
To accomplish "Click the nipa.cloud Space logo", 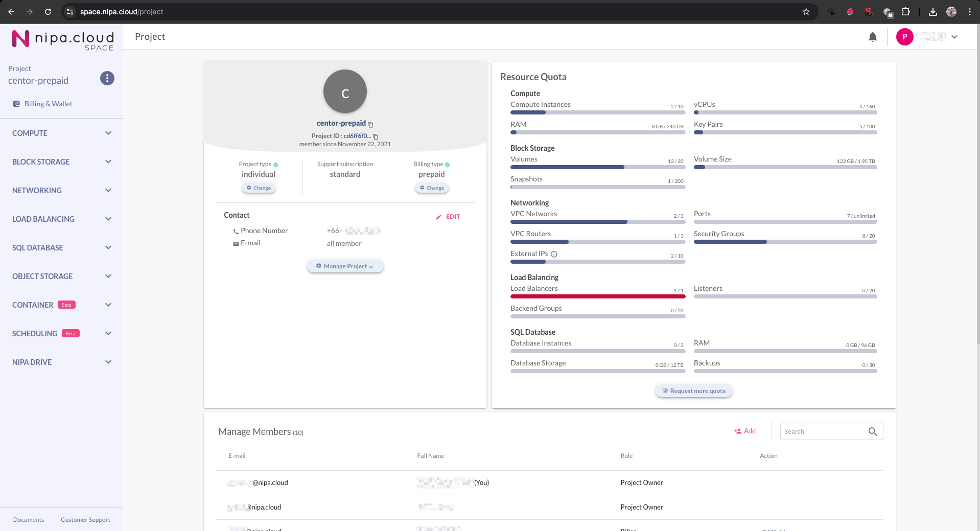I will [x=63, y=39].
